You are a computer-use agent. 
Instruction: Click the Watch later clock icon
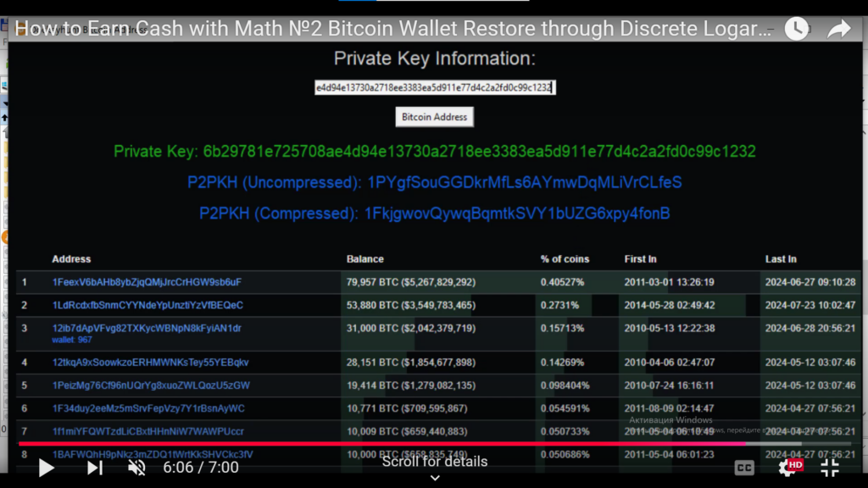click(797, 29)
